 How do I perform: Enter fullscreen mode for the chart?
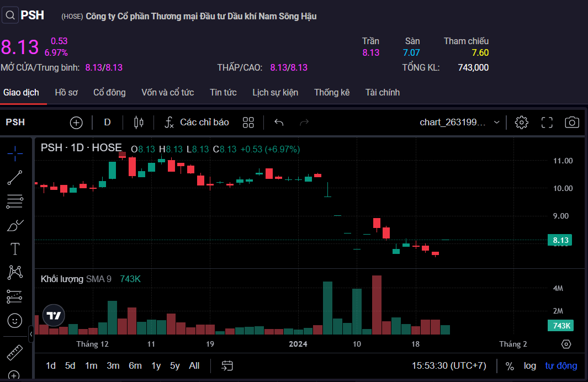tap(547, 123)
